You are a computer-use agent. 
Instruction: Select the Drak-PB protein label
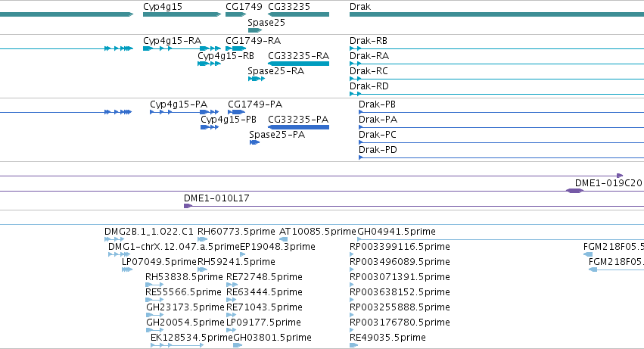(377, 104)
